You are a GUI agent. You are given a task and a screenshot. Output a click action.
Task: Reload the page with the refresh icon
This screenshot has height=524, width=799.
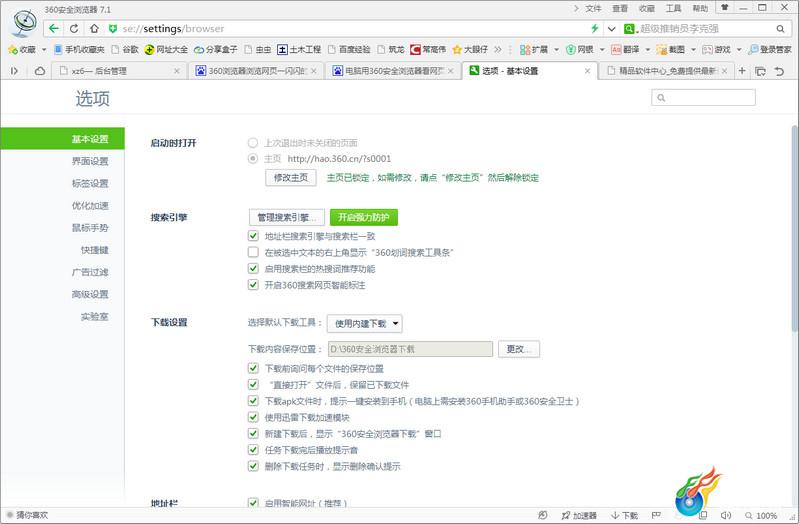coord(74,29)
